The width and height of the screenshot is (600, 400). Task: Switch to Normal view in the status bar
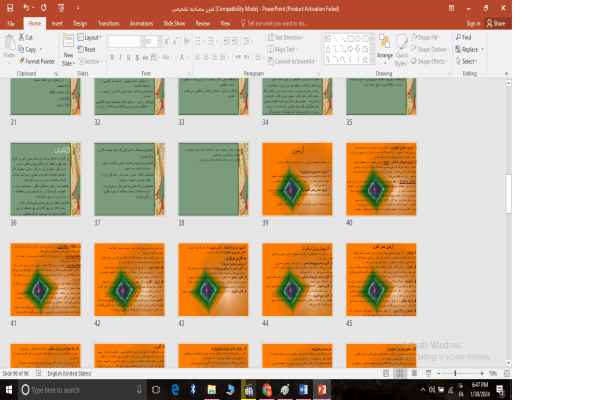(384, 373)
